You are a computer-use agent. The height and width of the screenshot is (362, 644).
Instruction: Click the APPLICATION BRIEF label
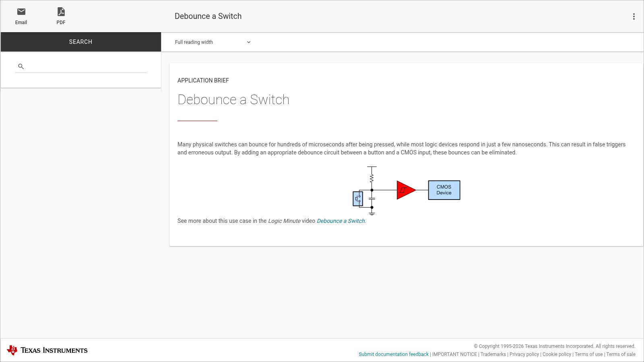point(203,80)
